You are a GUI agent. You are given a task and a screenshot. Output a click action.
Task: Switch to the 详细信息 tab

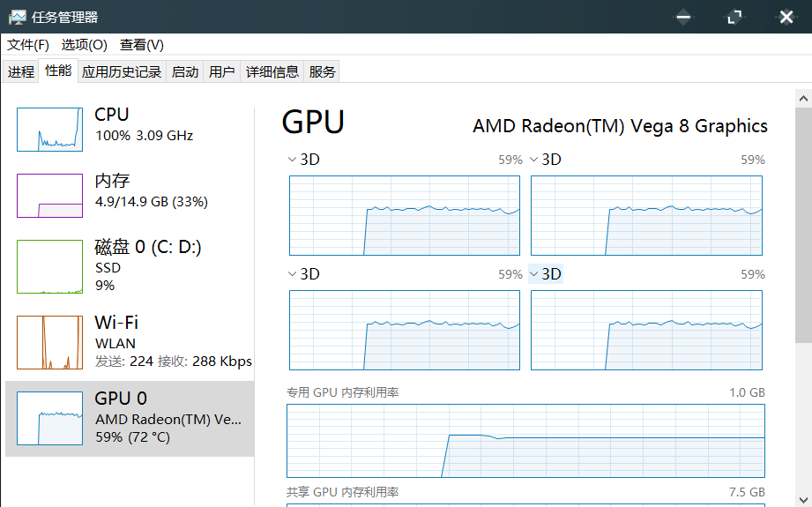(272, 71)
